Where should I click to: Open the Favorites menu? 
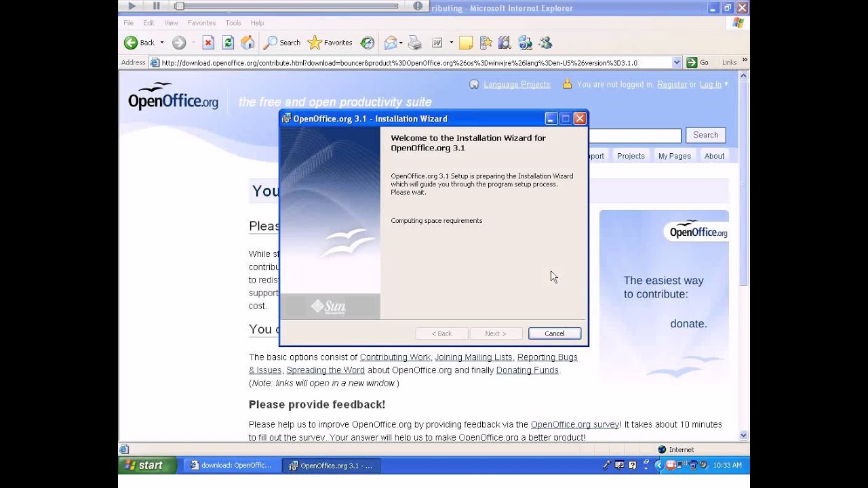click(x=201, y=23)
